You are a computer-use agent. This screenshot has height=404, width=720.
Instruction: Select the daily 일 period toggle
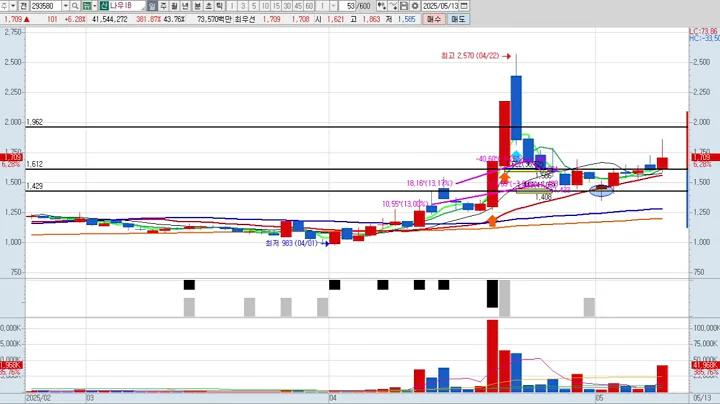pyautogui.click(x=152, y=6)
